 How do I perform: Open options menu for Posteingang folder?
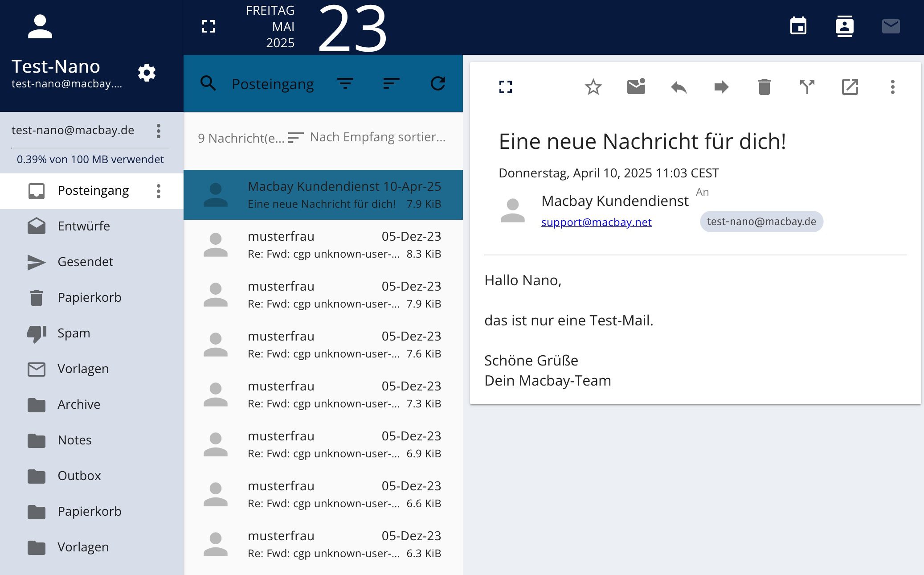(159, 191)
